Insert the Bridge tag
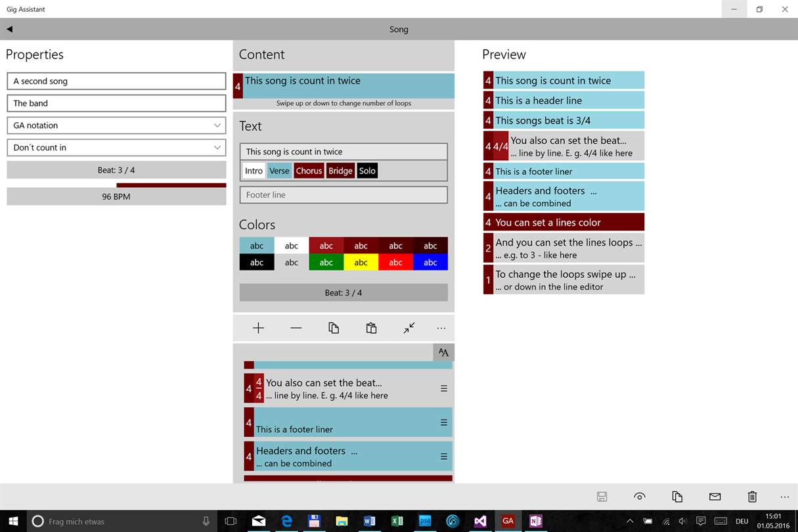Screen dimensions: 798x532 pos(340,171)
